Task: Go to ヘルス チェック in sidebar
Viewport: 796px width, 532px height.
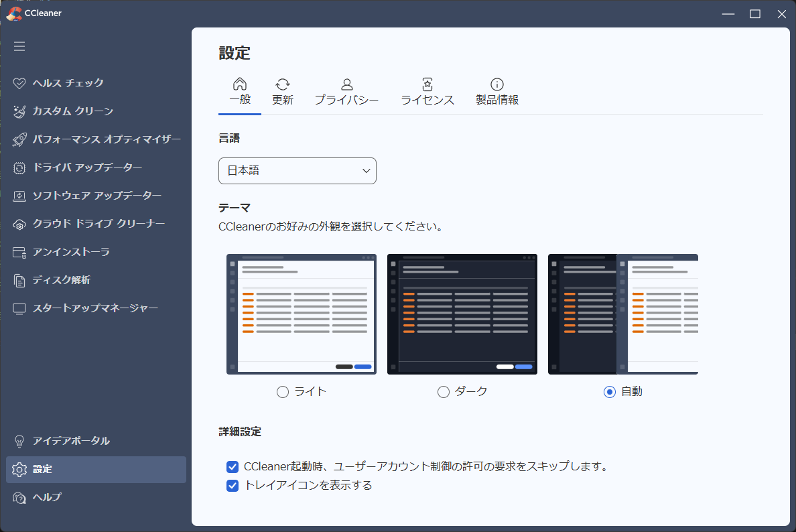Action: pos(68,83)
